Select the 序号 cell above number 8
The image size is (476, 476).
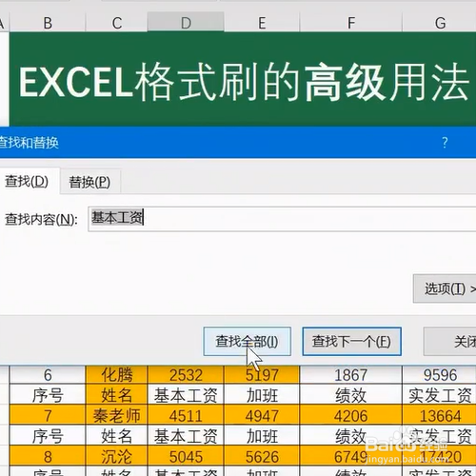48,435
